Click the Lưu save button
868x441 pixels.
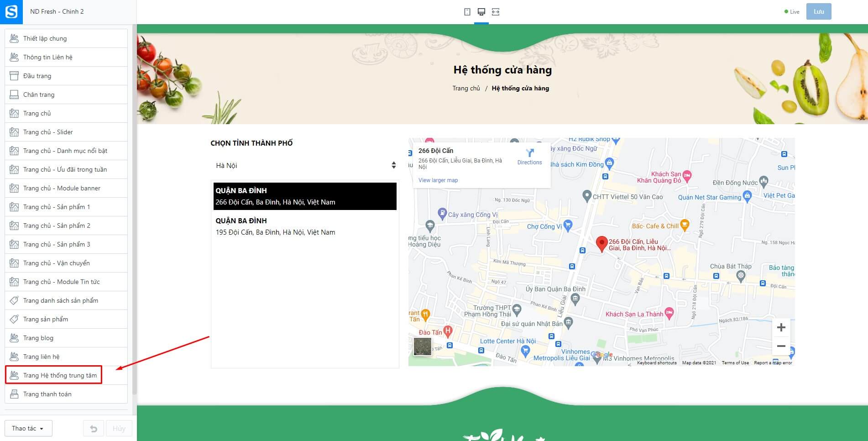click(x=819, y=11)
